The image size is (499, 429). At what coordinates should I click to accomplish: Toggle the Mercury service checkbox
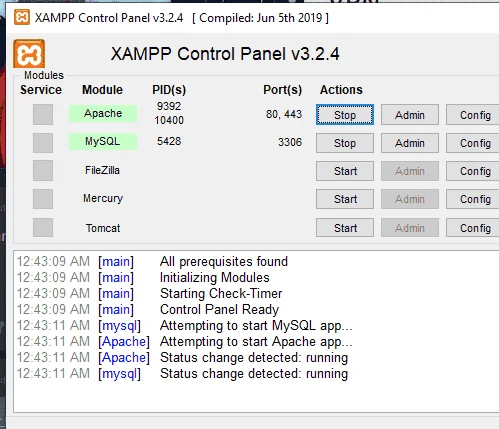click(x=43, y=199)
